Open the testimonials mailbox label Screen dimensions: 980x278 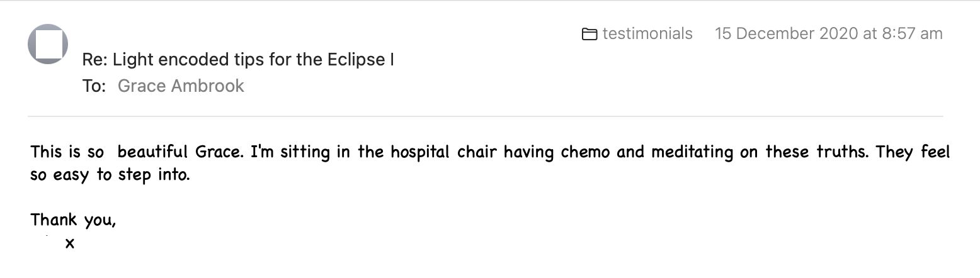coord(647,33)
